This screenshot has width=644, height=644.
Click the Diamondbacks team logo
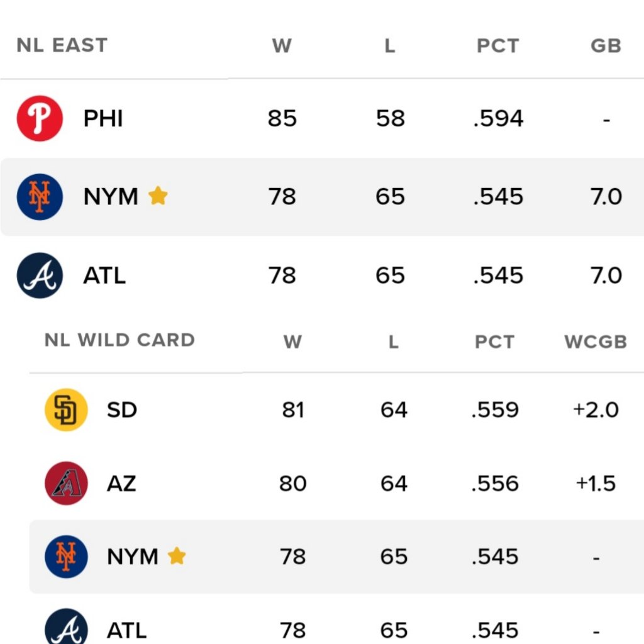66,484
